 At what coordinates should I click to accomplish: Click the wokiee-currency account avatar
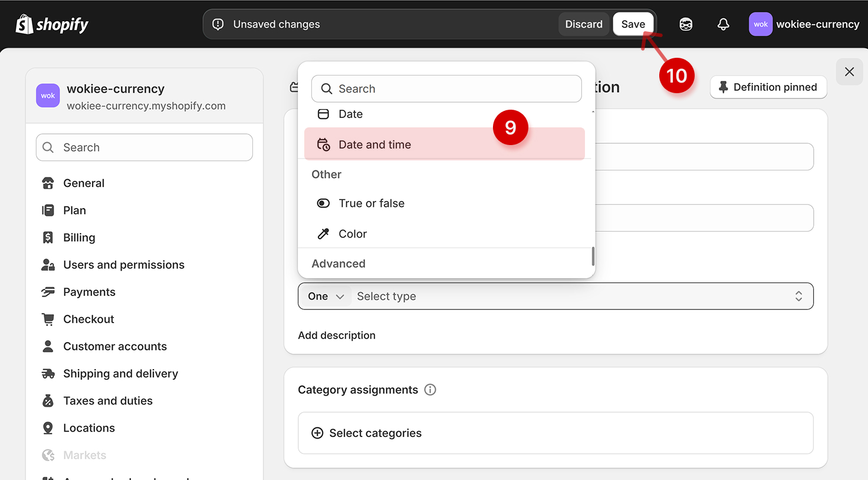(760, 24)
